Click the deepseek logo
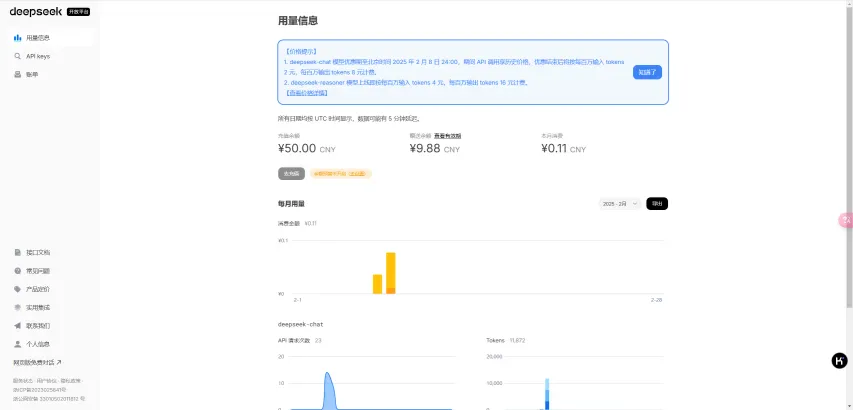The image size is (853, 410). (x=35, y=11)
